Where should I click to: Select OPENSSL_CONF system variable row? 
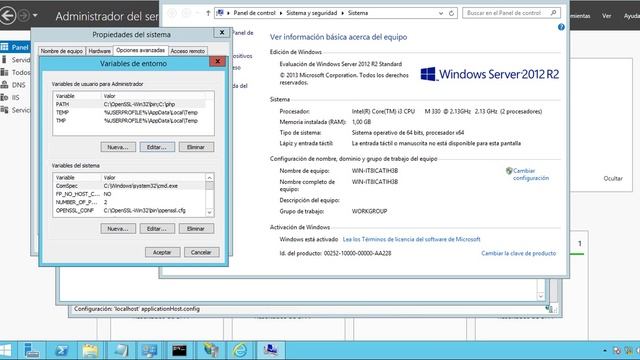click(x=129, y=210)
